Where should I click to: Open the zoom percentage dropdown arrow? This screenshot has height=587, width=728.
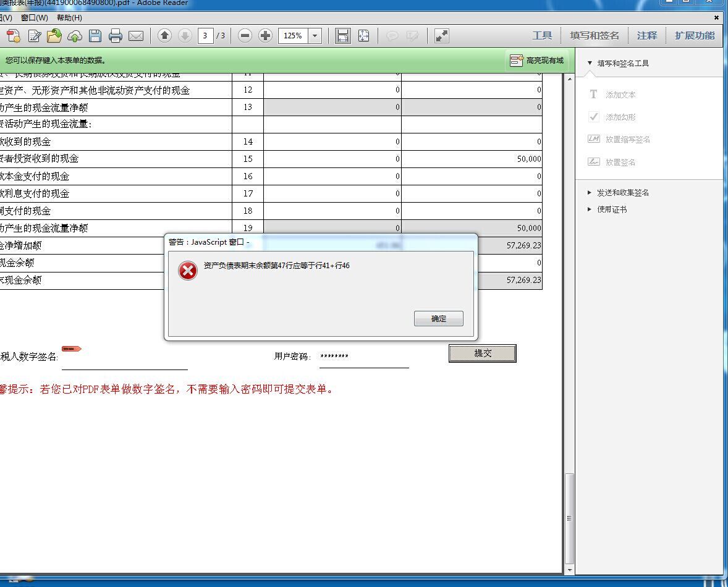coord(315,36)
